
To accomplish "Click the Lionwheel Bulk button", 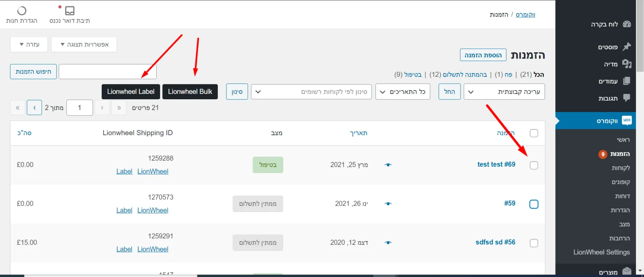I will [x=190, y=92].
